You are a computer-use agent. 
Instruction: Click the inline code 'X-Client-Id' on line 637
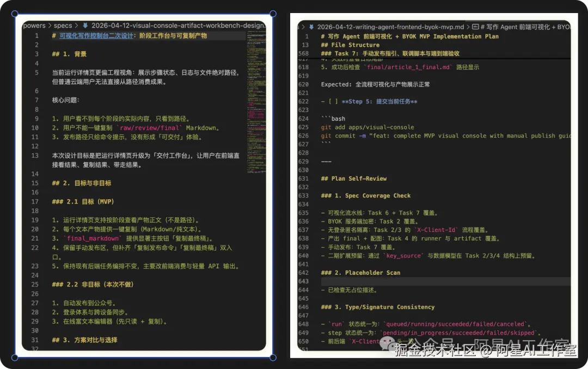coord(436,230)
